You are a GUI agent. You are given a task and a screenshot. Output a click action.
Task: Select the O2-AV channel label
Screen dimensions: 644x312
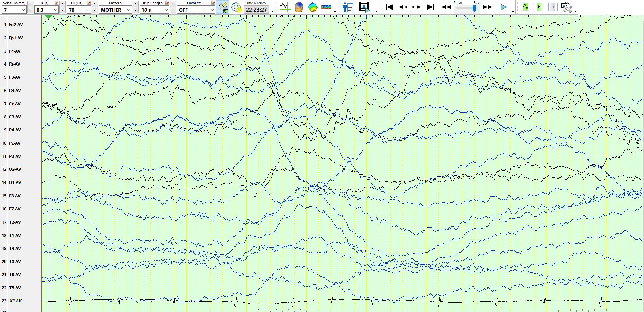pyautogui.click(x=15, y=169)
